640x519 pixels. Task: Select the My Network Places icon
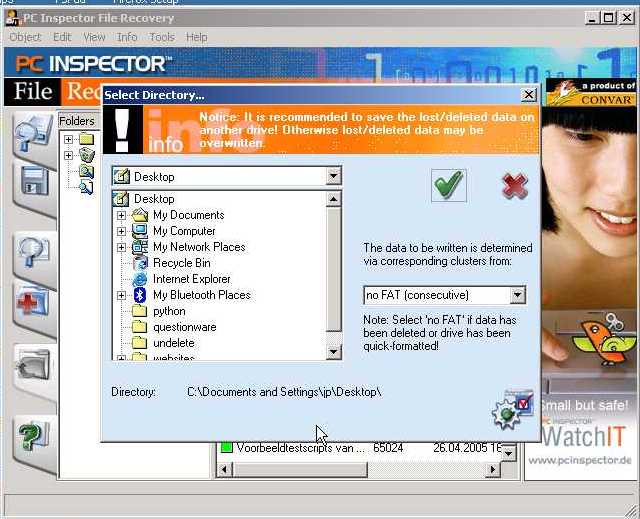pos(140,247)
